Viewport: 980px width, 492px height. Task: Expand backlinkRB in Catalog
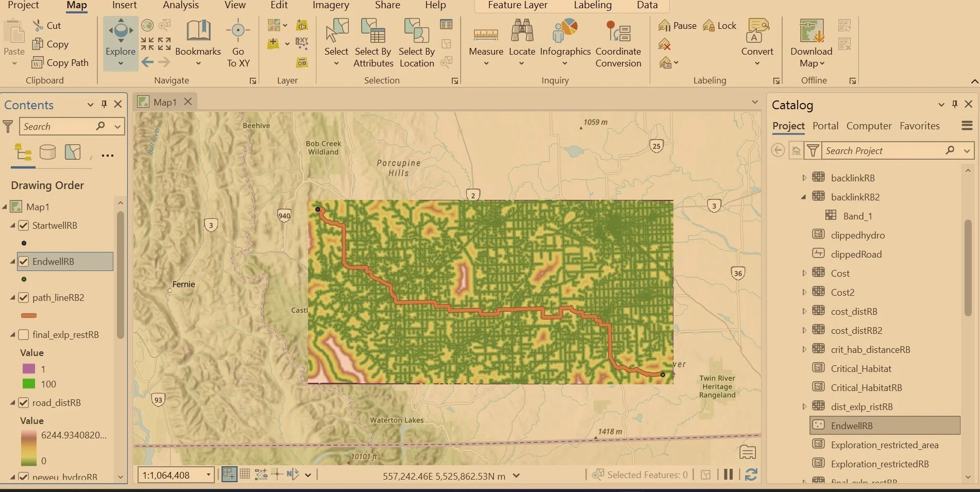pos(804,178)
